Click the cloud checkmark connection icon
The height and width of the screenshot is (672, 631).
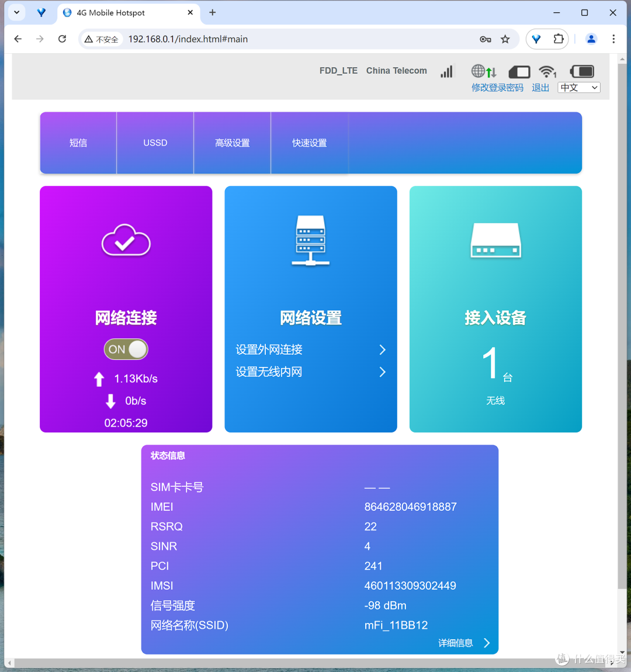pos(126,240)
